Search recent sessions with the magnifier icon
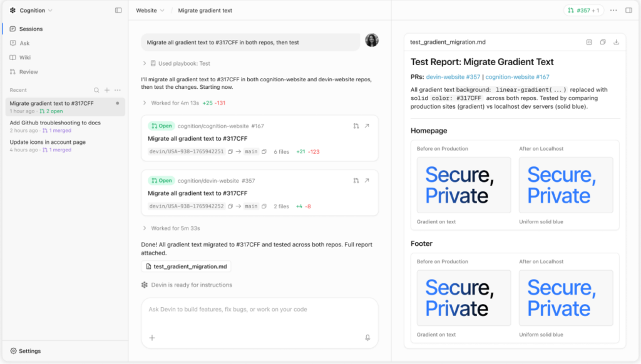The width and height of the screenshot is (641, 364). pyautogui.click(x=96, y=90)
